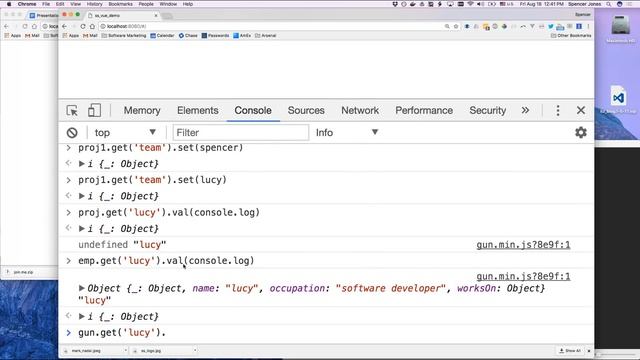Open Chrome three-dot menu in front window
This screenshot has width=640, height=360.
point(588,26)
